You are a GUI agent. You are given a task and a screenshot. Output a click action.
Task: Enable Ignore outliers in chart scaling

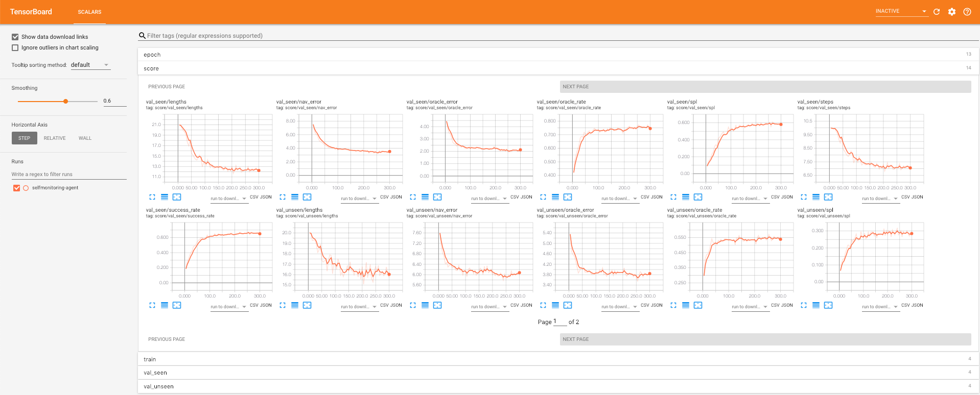15,47
